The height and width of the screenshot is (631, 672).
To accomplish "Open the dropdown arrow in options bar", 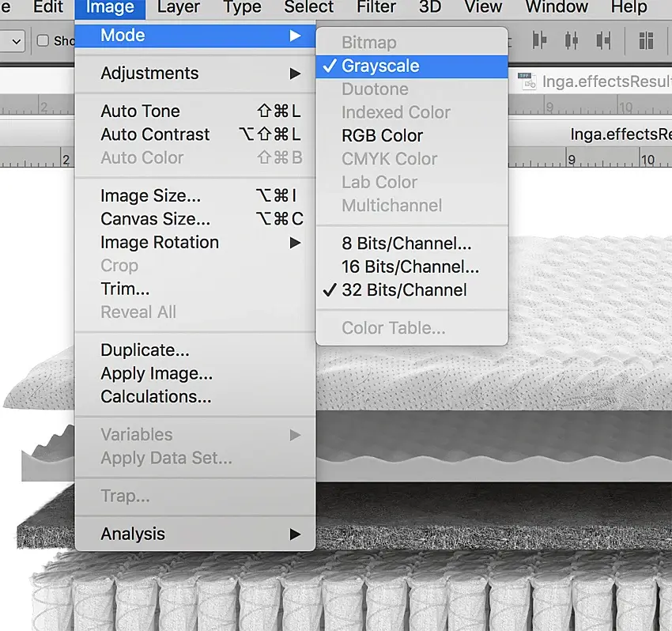I will pyautogui.click(x=17, y=42).
